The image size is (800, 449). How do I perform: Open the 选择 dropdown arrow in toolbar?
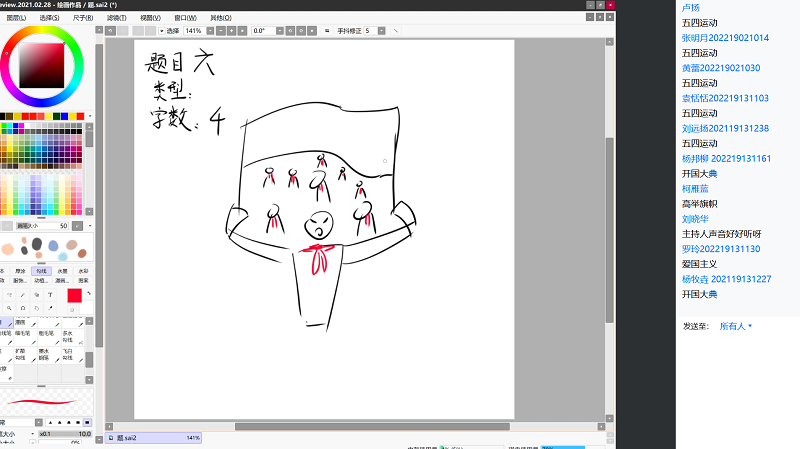[162, 31]
